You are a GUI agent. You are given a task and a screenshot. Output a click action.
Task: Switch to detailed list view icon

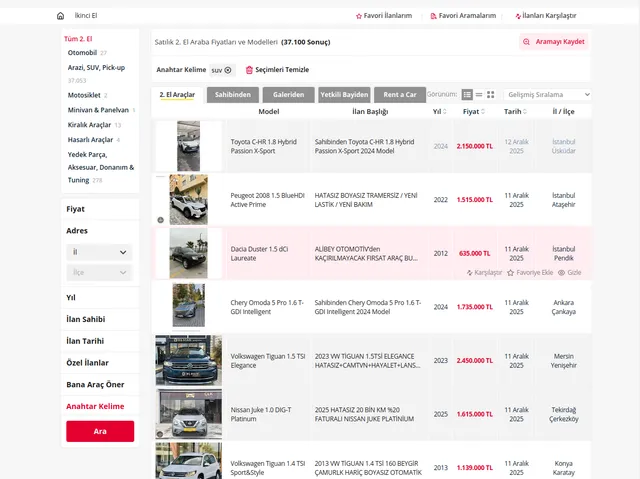pos(467,94)
